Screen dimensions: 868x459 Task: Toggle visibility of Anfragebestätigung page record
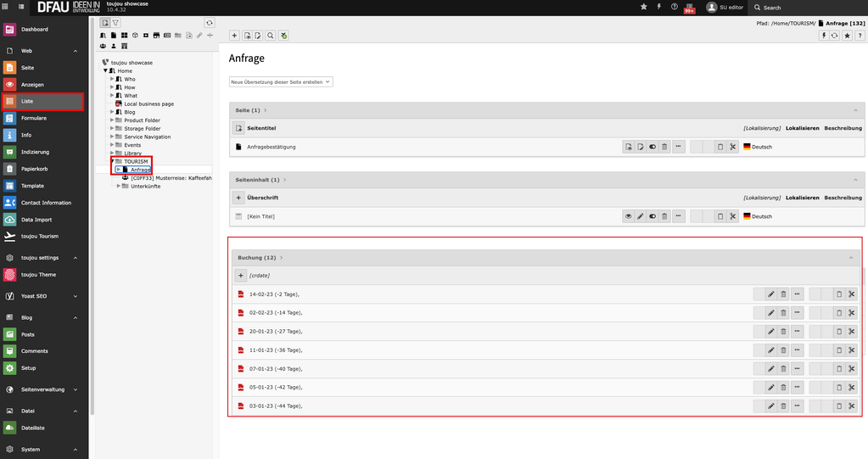click(652, 147)
